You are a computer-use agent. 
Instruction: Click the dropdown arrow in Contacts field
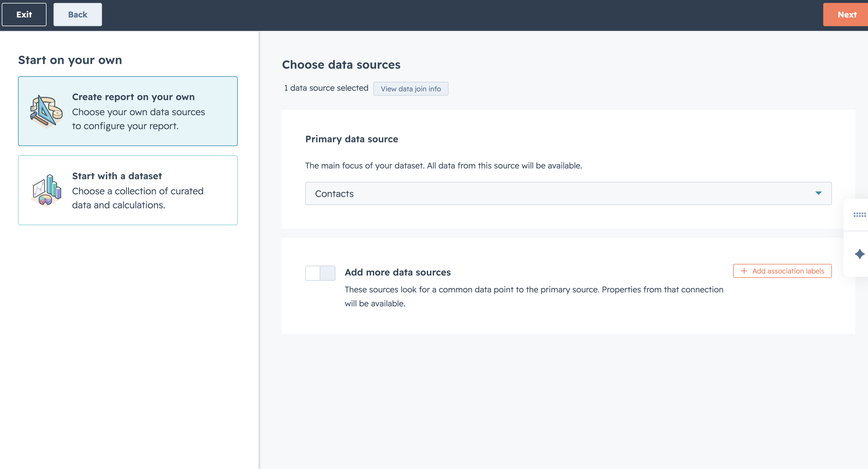pyautogui.click(x=818, y=193)
